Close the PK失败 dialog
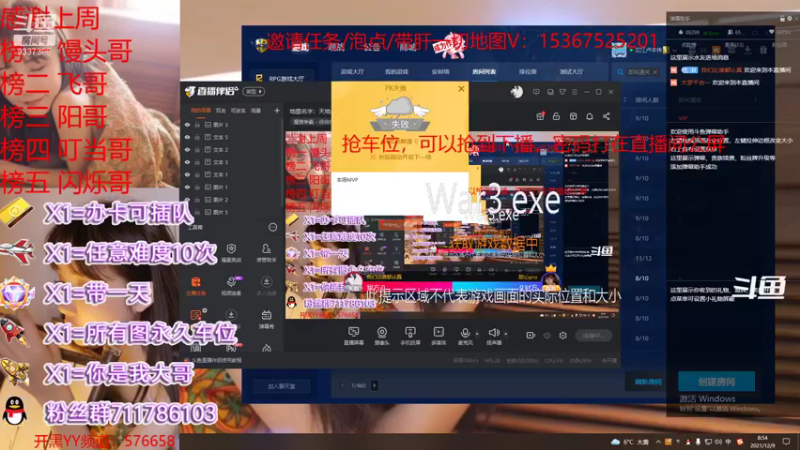800x450 pixels. coord(461,89)
